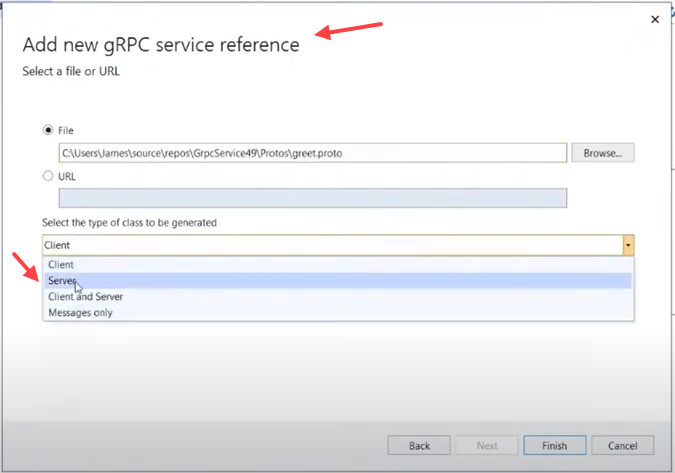The width and height of the screenshot is (675, 473).
Task: Click the empty URL text field
Action: pyautogui.click(x=313, y=198)
